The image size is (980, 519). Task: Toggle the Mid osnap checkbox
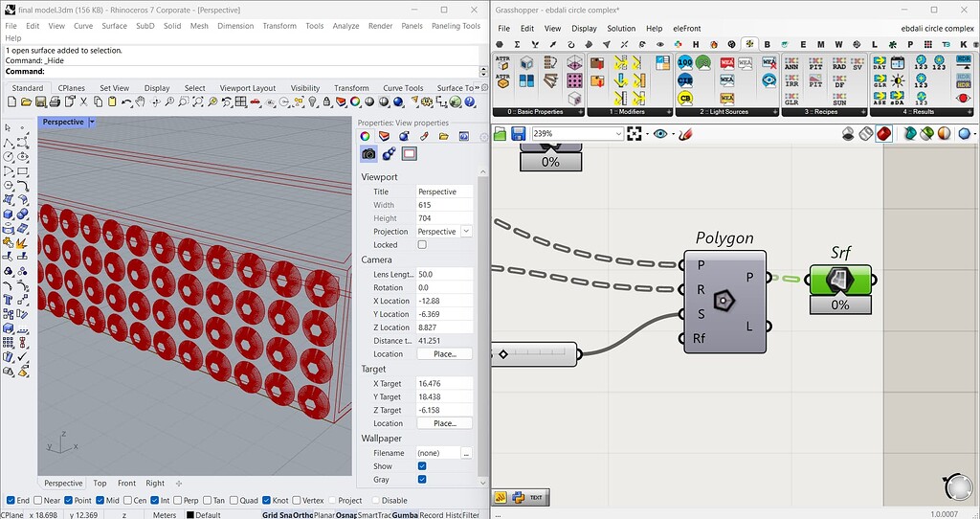tap(100, 500)
